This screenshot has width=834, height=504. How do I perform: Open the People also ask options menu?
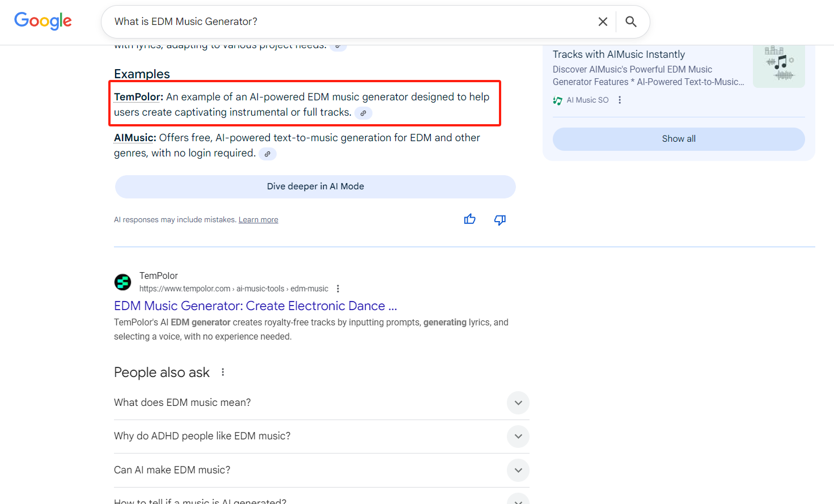(222, 371)
